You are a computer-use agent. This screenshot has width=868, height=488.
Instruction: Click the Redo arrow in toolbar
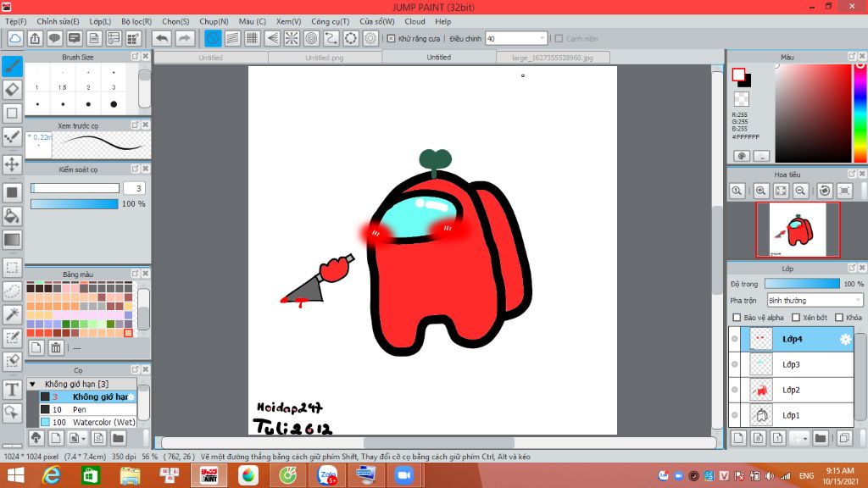click(185, 38)
